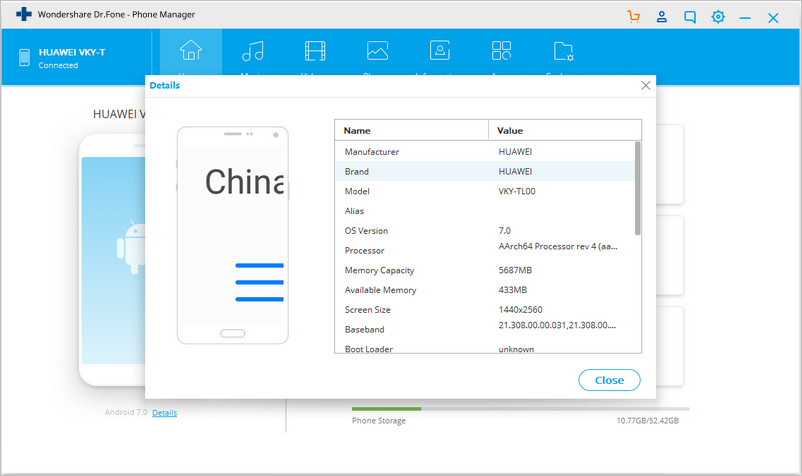The height and width of the screenshot is (476, 802).
Task: Open the Apps grid icon
Action: click(x=501, y=51)
